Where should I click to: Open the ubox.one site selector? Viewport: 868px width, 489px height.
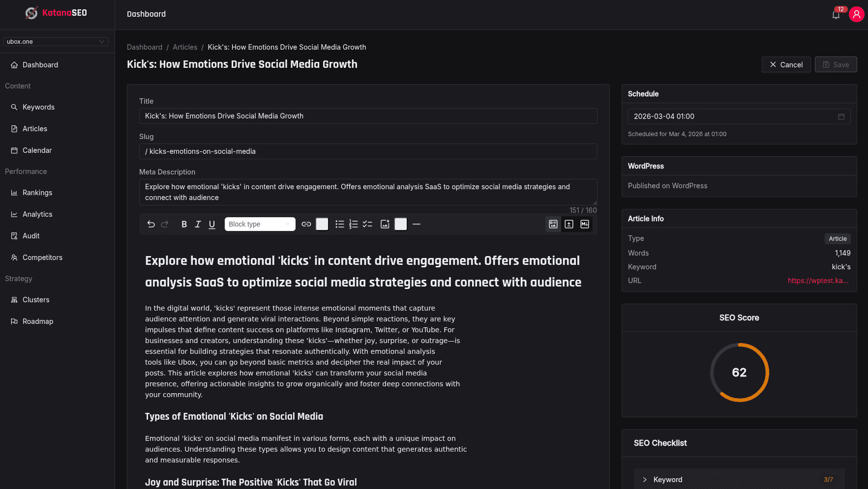(x=56, y=42)
